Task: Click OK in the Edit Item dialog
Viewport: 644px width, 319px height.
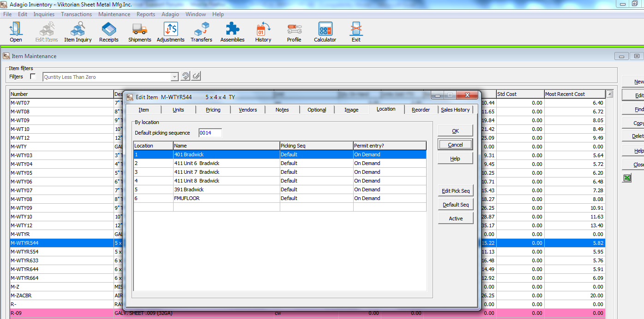Action: [x=455, y=131]
